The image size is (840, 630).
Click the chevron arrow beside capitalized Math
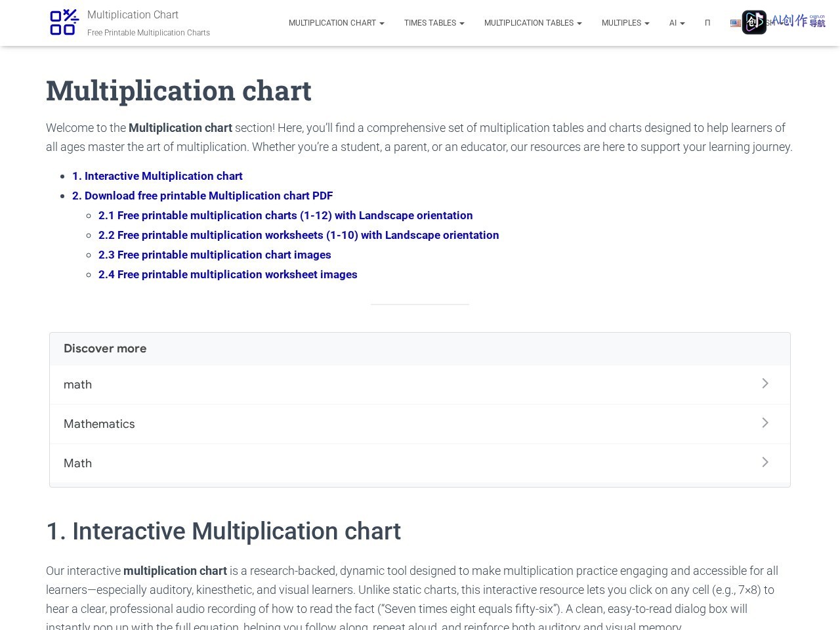click(x=765, y=462)
